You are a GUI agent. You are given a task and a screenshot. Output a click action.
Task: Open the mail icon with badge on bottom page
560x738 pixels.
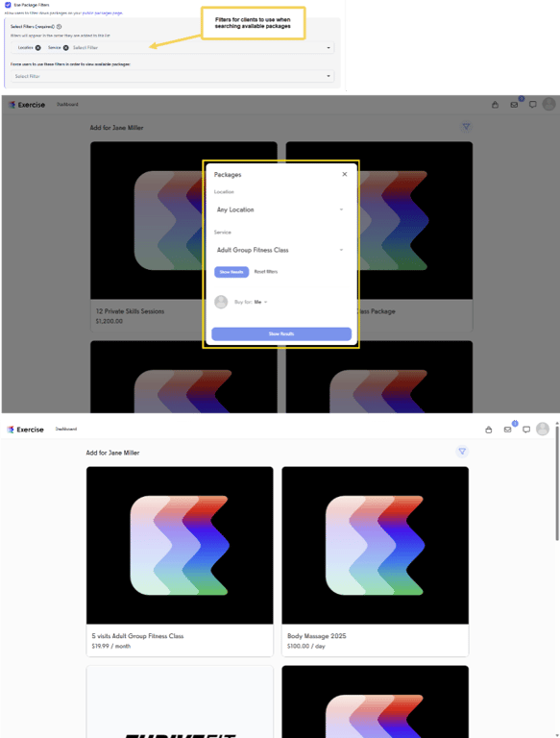508,429
